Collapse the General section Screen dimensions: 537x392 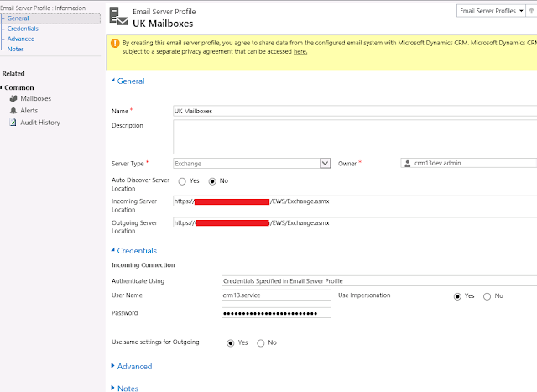click(x=113, y=81)
